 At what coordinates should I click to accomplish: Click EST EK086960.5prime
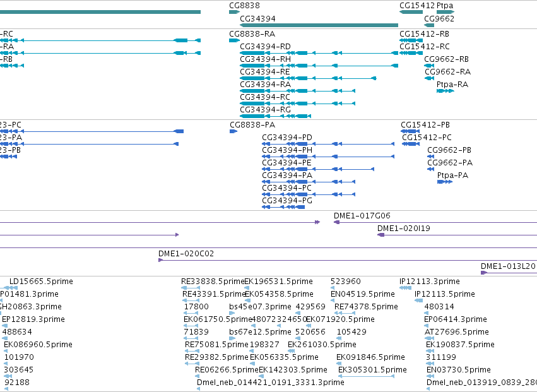[x=38, y=345]
